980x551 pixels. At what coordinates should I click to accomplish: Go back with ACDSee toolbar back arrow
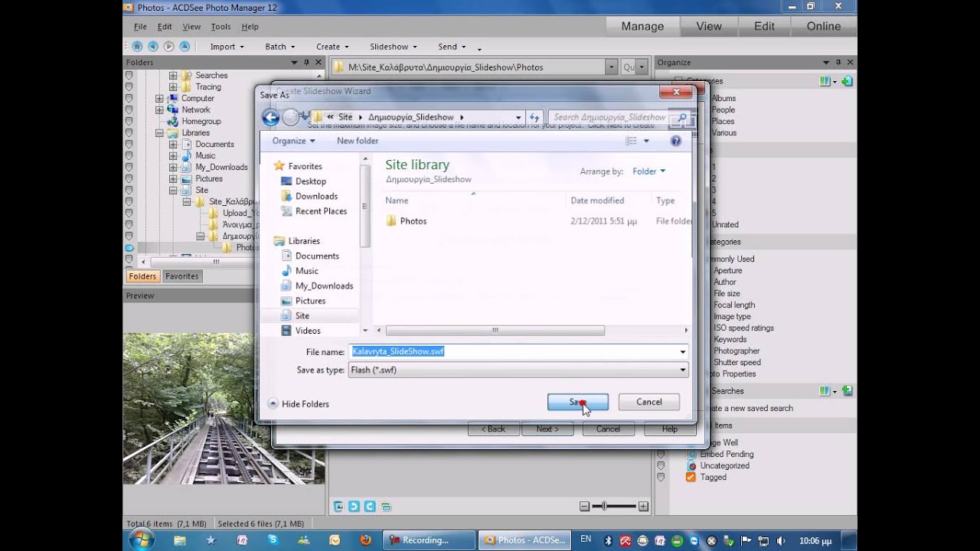click(152, 47)
